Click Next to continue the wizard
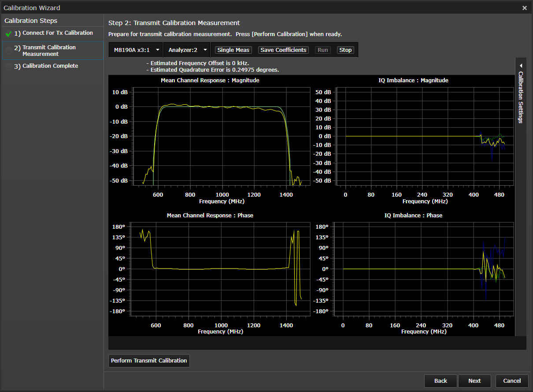The image size is (533, 392). coord(474,381)
